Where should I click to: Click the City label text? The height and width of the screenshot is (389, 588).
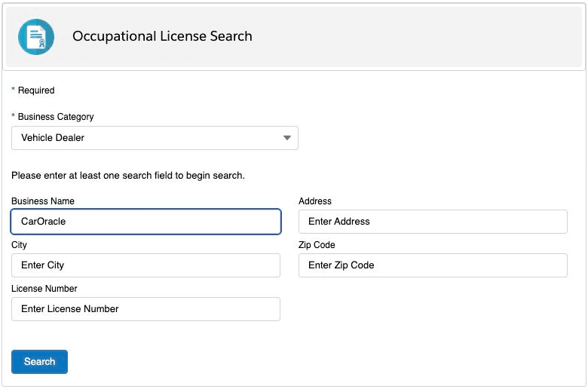pyautogui.click(x=19, y=245)
